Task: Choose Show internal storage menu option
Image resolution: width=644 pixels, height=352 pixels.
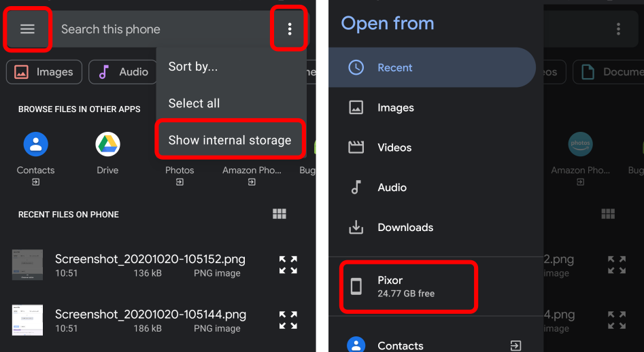Action: coord(230,140)
